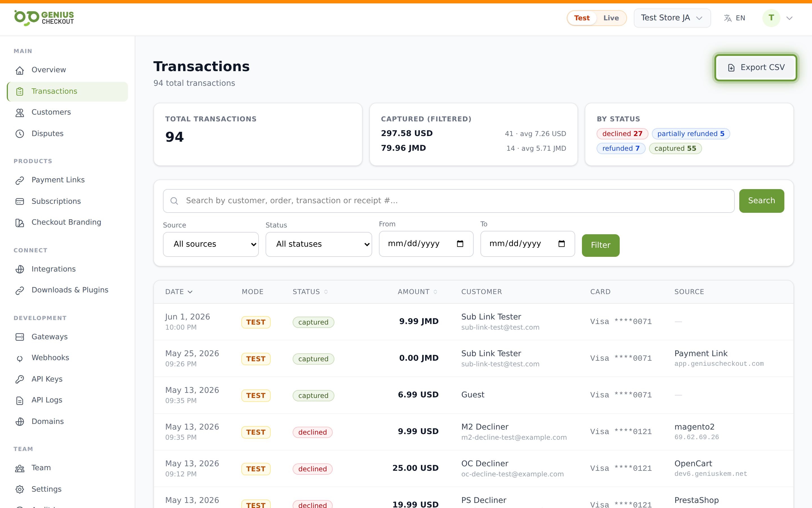The height and width of the screenshot is (508, 812).
Task: Click the To date field
Action: (528, 244)
